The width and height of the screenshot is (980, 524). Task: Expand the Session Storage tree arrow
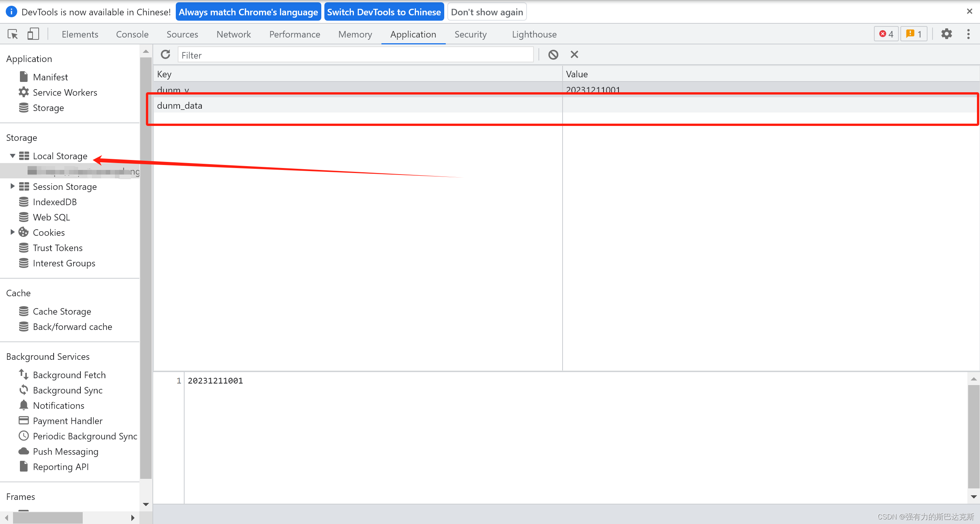pyautogui.click(x=12, y=186)
